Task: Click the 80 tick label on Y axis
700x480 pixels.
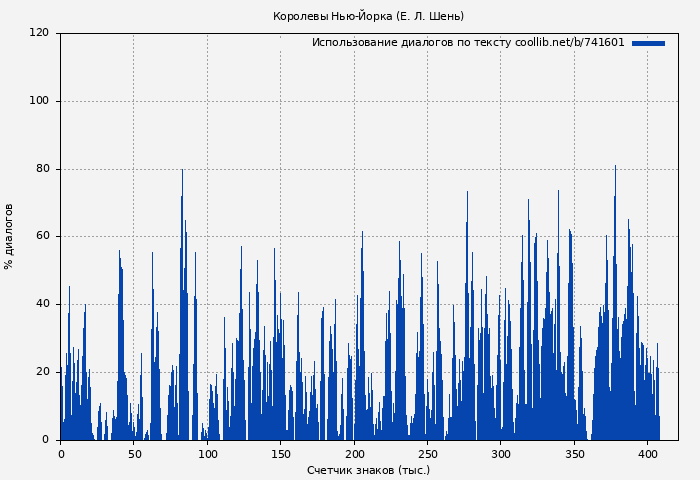Action: point(42,169)
